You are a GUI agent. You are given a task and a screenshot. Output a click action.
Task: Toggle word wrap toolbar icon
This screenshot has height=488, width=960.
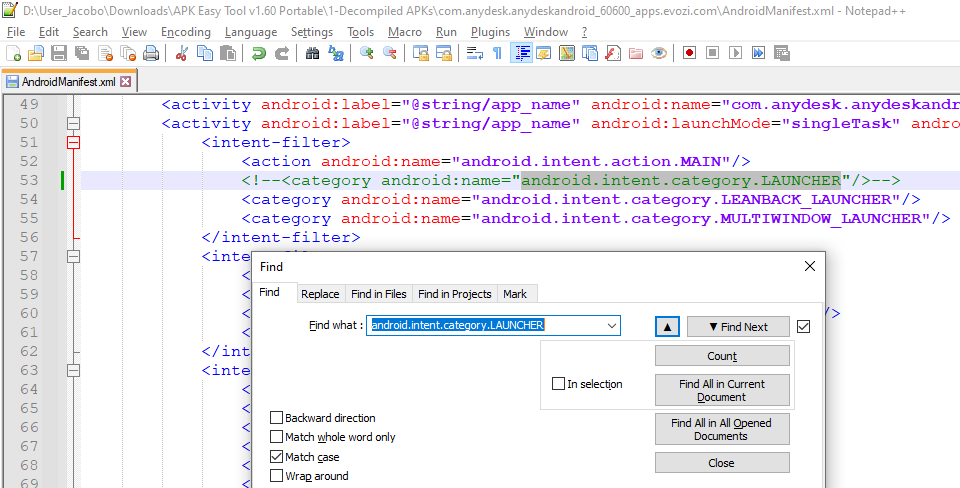tap(474, 53)
